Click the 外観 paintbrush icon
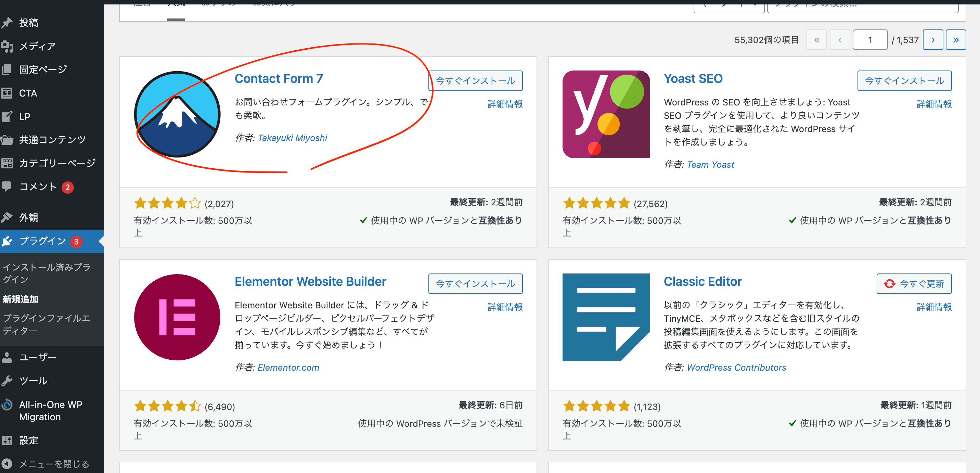980x473 pixels. [x=7, y=217]
